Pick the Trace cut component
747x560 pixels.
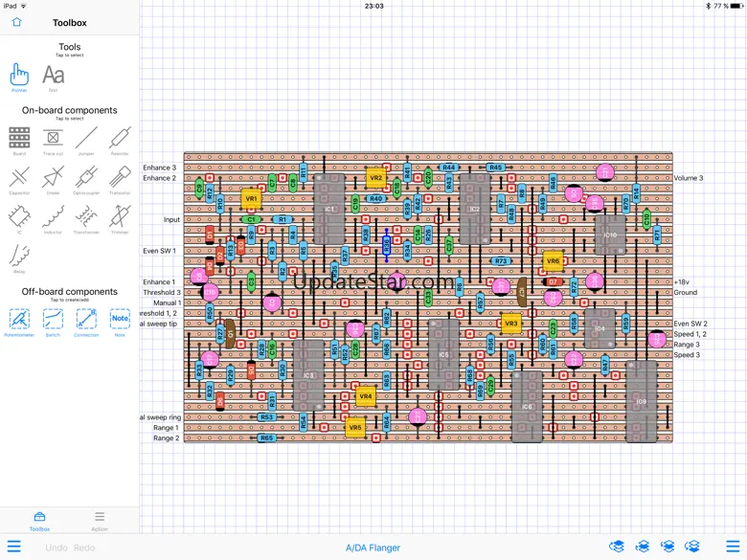tap(53, 141)
